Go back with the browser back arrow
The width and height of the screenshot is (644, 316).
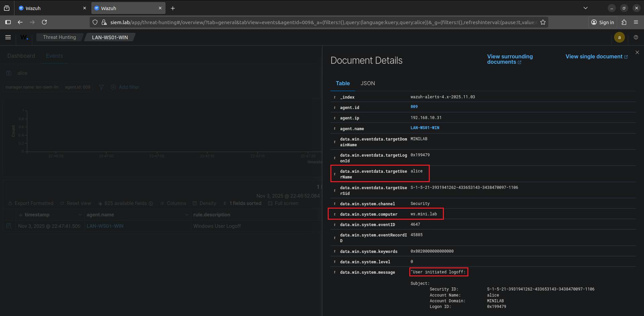(20, 22)
